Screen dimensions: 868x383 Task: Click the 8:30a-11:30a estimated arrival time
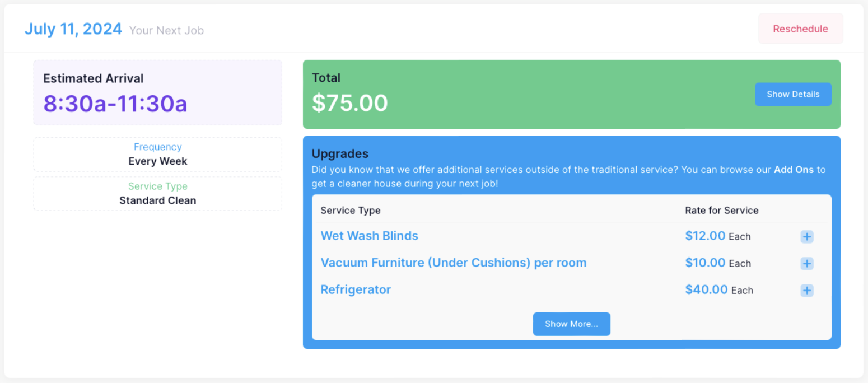point(115,104)
